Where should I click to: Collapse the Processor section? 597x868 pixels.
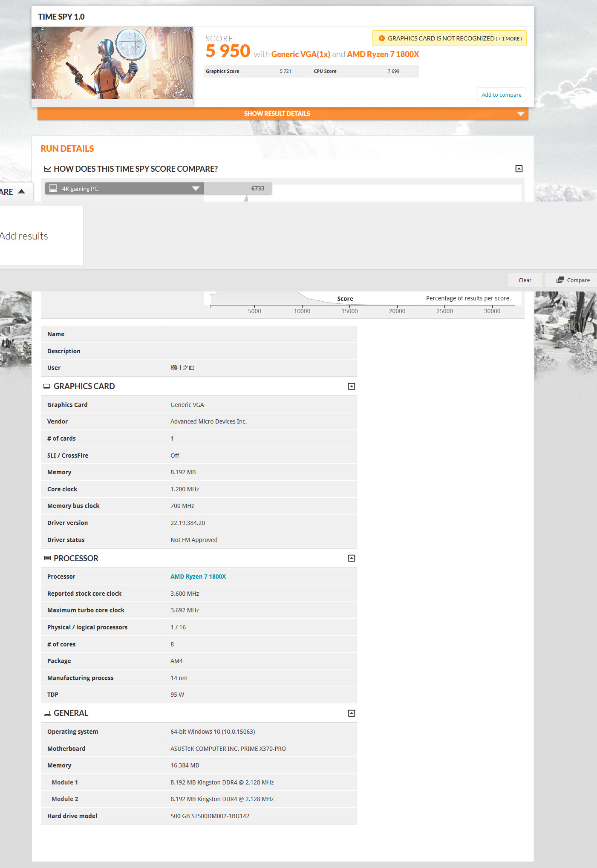pyautogui.click(x=352, y=558)
